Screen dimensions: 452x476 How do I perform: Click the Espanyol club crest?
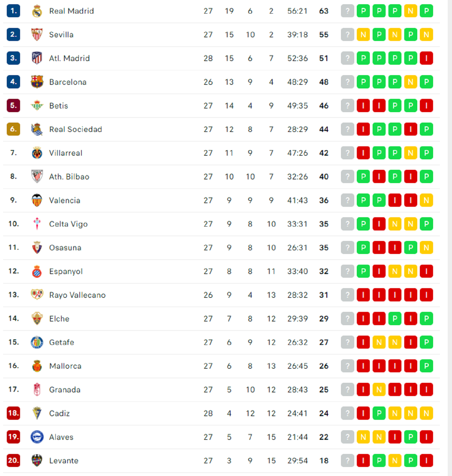click(x=37, y=271)
